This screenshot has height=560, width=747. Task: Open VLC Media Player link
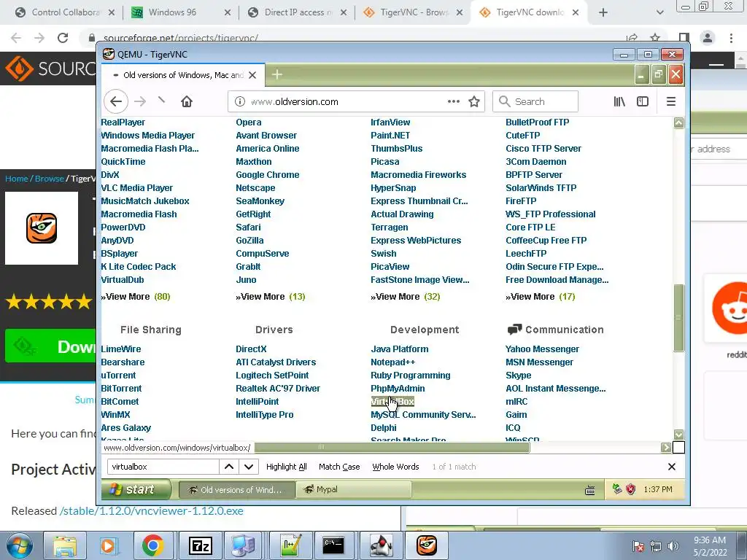[136, 188]
